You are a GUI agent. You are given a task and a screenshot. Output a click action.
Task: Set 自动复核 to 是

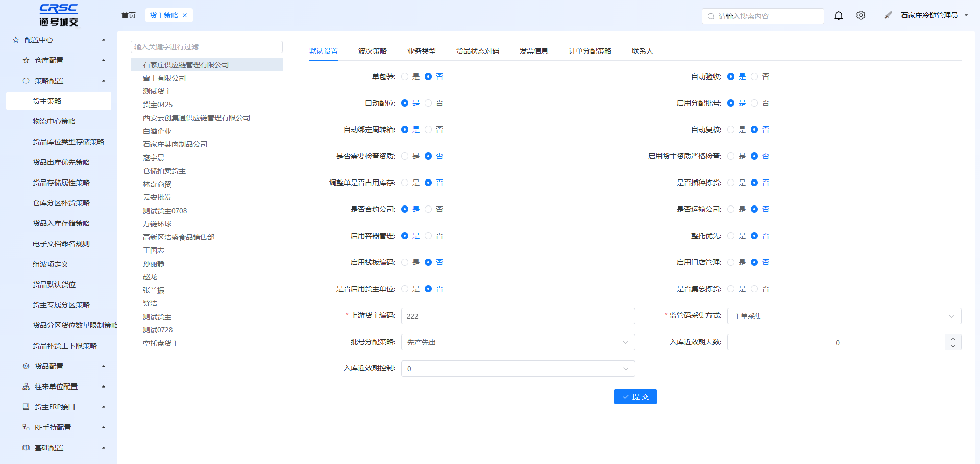pyautogui.click(x=731, y=130)
